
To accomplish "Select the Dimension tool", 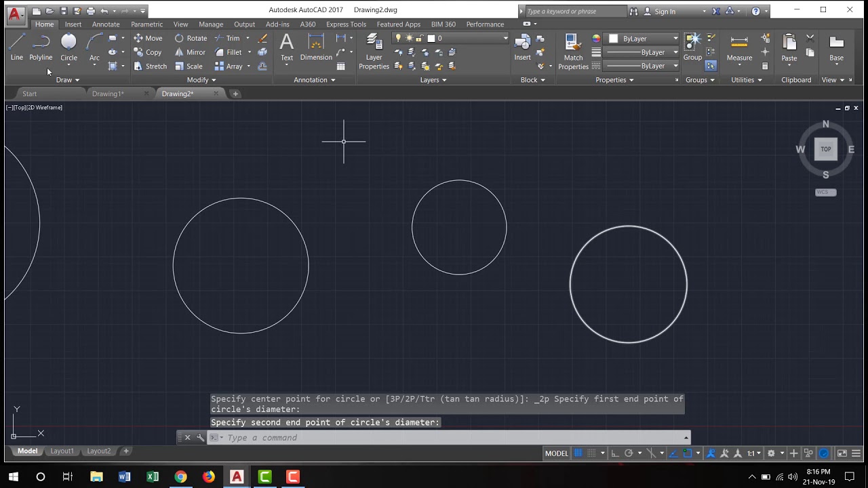I will pos(316,47).
